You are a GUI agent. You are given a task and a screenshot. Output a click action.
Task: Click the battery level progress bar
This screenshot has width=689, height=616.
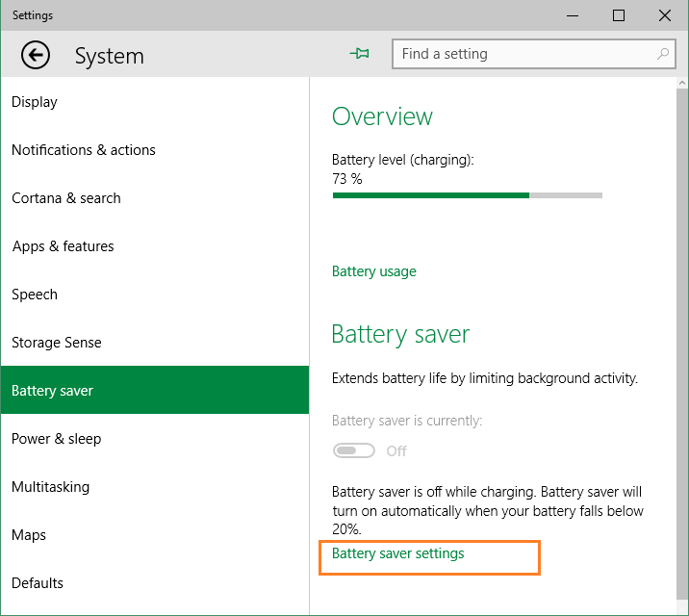[x=467, y=195]
